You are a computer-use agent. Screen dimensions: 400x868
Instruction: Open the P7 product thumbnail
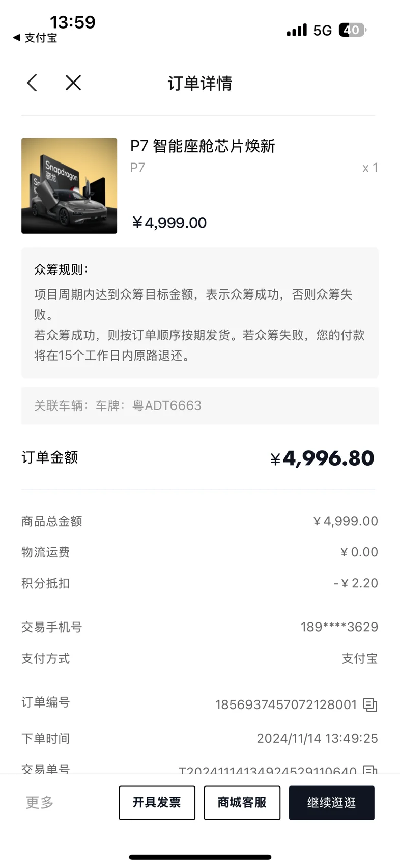coord(69,186)
